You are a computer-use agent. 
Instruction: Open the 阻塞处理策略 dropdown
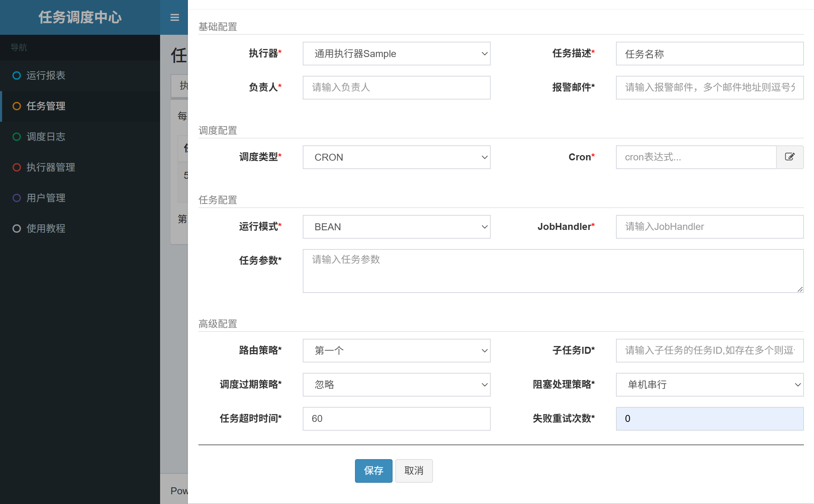(710, 385)
